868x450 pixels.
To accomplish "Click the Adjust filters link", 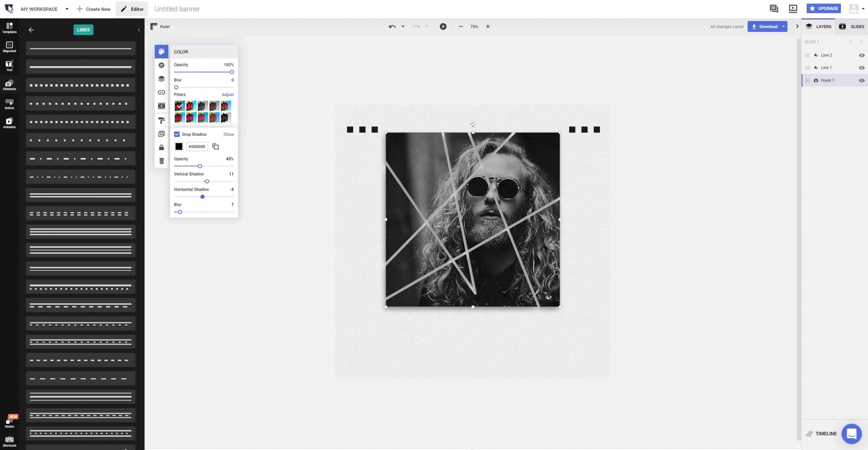I will tap(228, 95).
